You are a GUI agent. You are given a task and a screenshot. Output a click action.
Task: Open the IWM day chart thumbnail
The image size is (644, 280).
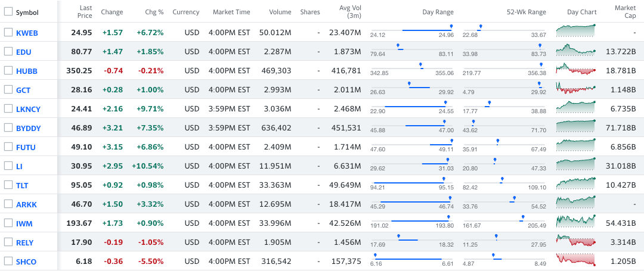point(576,222)
